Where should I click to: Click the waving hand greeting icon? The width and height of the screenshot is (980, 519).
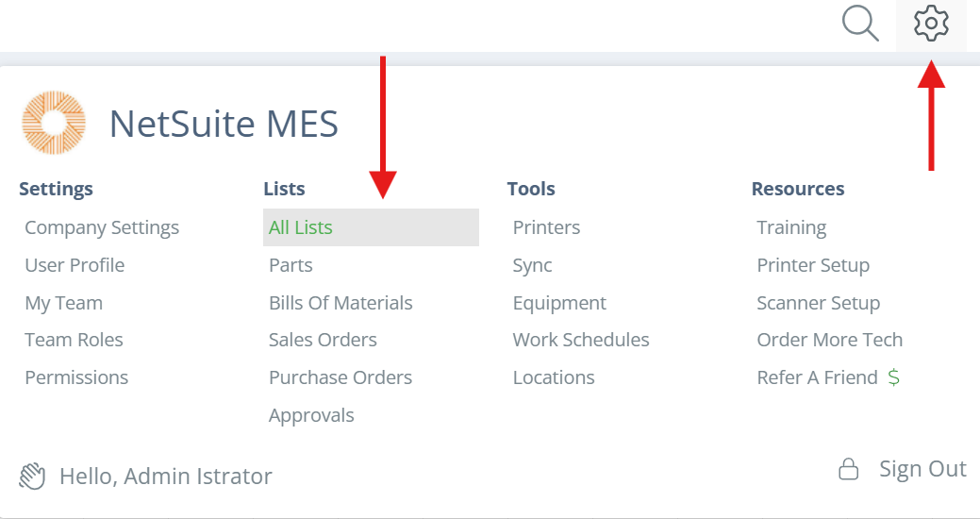pyautogui.click(x=32, y=477)
